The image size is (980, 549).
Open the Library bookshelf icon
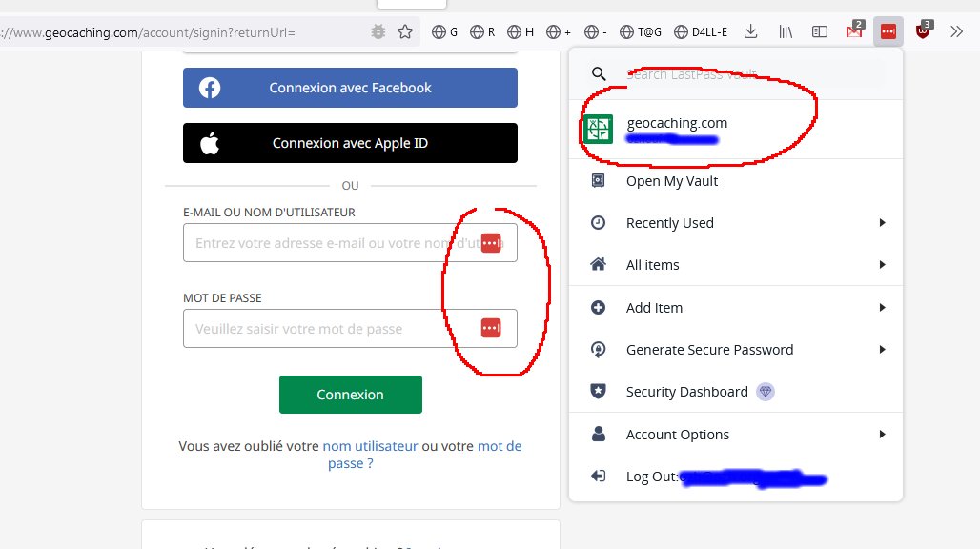coord(786,31)
